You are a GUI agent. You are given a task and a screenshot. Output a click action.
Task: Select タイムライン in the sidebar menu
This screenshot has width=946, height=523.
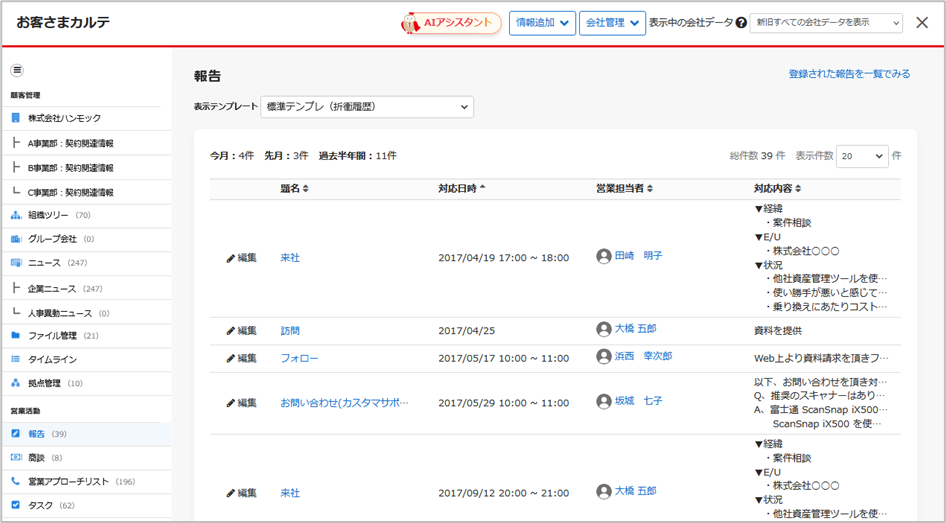[x=52, y=359]
